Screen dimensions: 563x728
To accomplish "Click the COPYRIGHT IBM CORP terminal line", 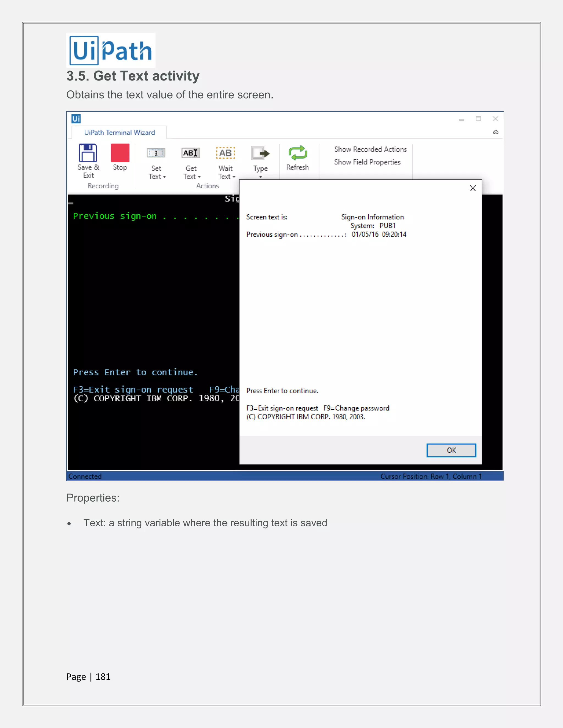I will click(156, 398).
